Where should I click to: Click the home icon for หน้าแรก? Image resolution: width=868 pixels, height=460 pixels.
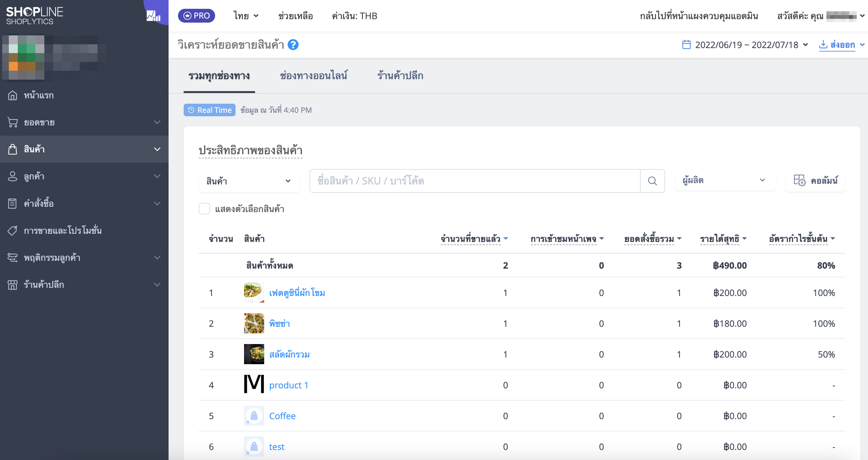click(13, 95)
